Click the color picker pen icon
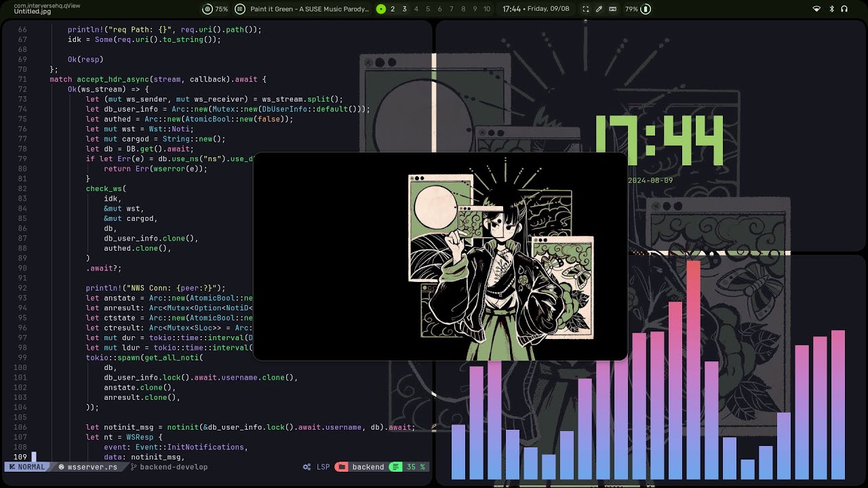 [599, 9]
